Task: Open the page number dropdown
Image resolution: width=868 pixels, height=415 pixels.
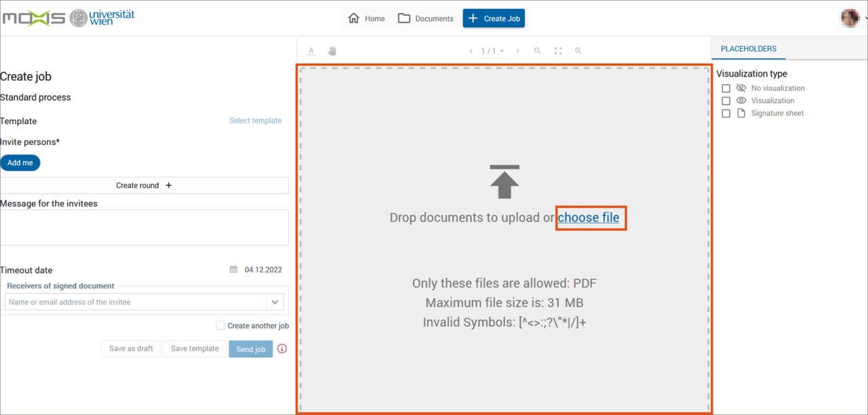Action: point(493,51)
